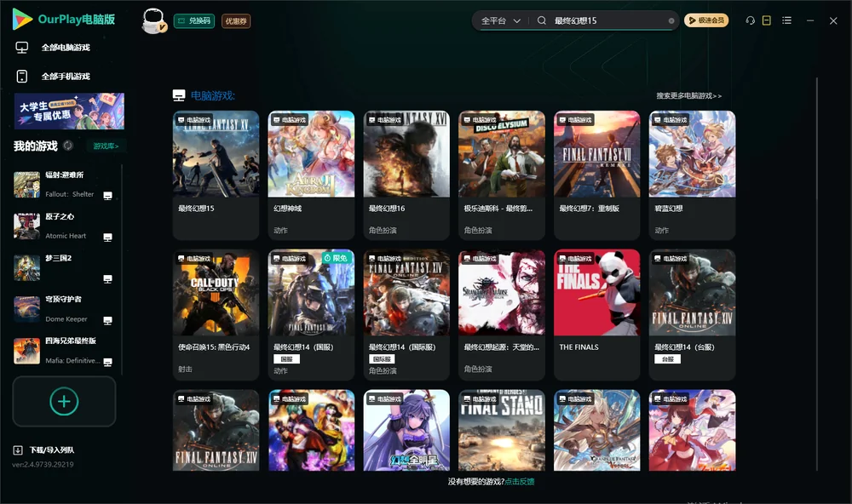Open the 最终幻想起源 game card

pyautogui.click(x=502, y=314)
